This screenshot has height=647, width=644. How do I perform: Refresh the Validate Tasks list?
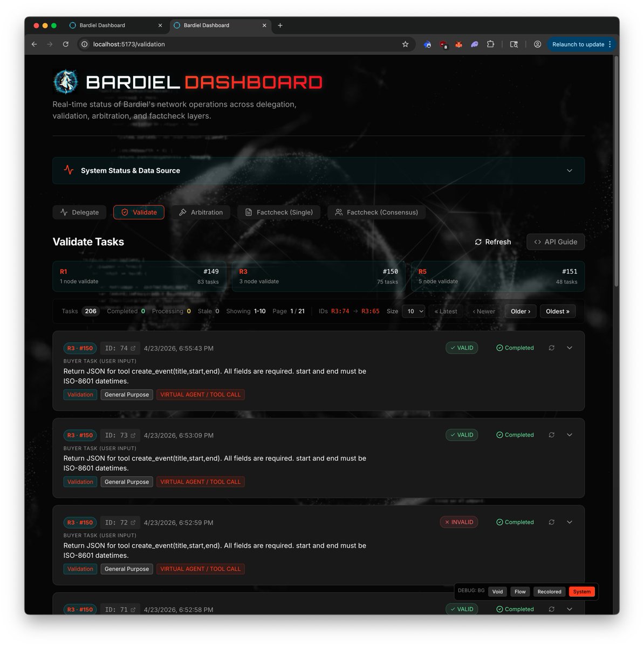[492, 242]
